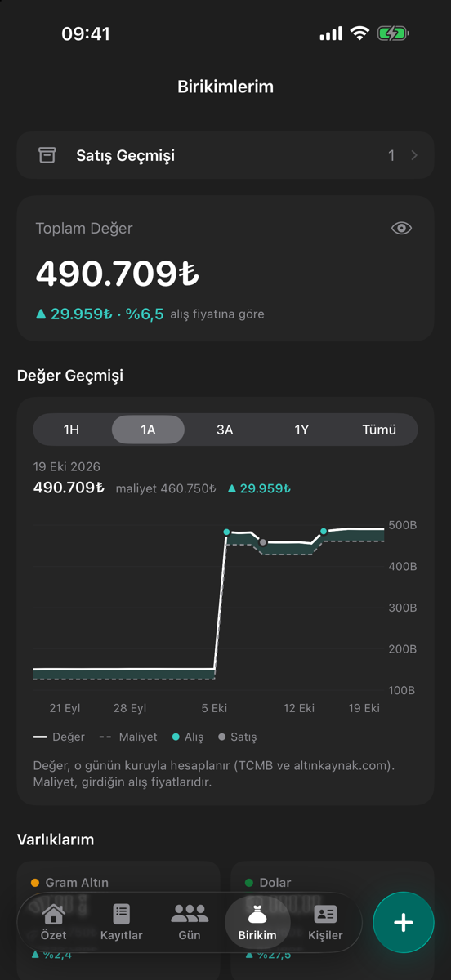This screenshot has width=451, height=980.
Task: Tap the maliyet 460.750₺ value
Action: [166, 488]
